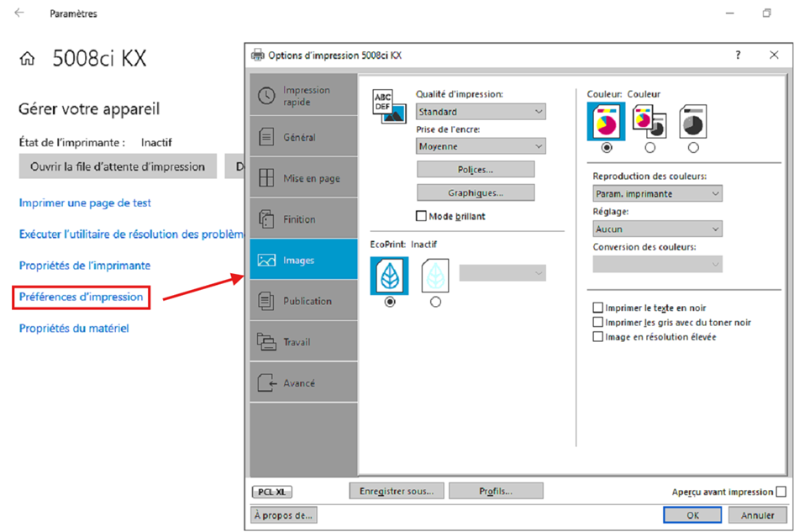Open the Mise en page tab
This screenshot has height=532, width=794.
click(304, 178)
